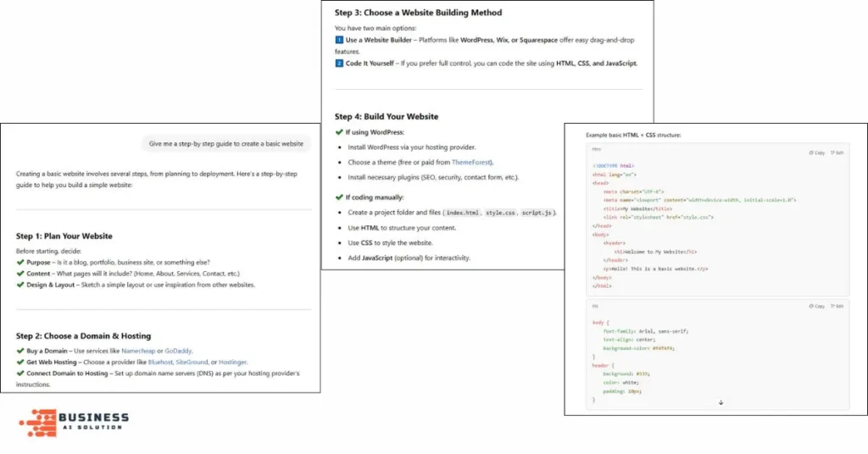Copy the html code block
This screenshot has width=868, height=454.
coord(816,152)
